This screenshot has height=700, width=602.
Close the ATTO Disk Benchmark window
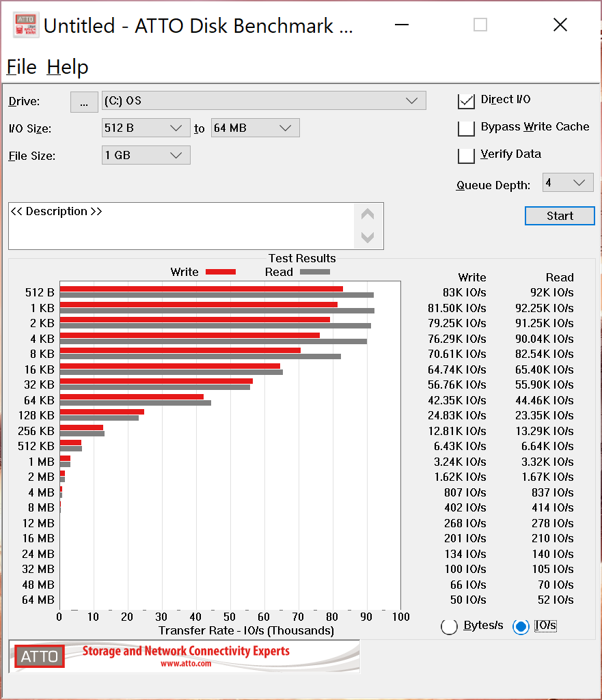(x=560, y=25)
